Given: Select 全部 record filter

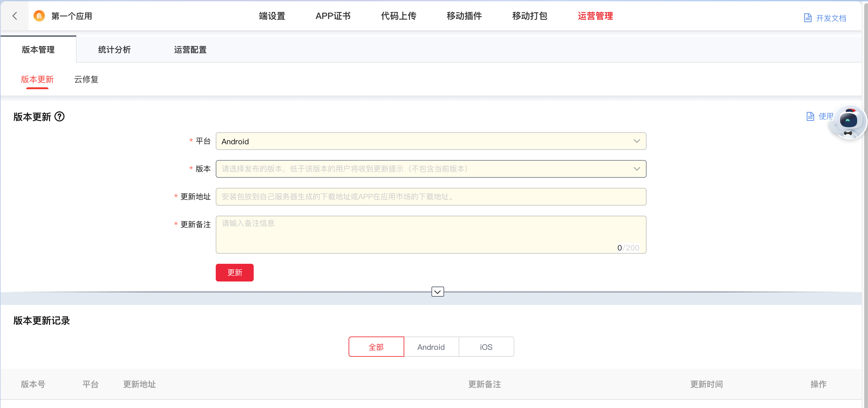Looking at the screenshot, I should click(376, 347).
